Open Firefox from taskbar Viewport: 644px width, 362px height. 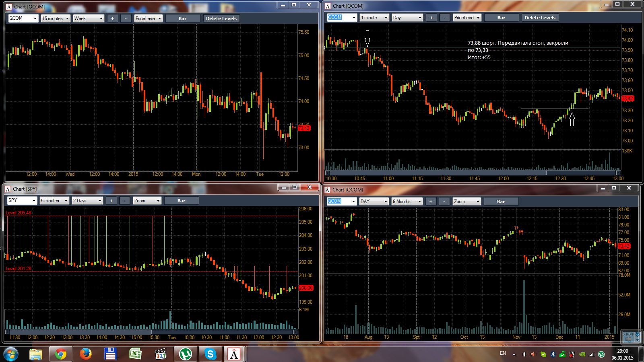(x=85, y=354)
